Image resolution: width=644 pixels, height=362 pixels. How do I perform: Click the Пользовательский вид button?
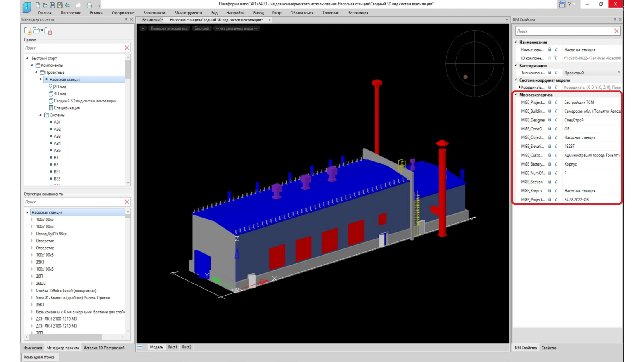point(169,28)
